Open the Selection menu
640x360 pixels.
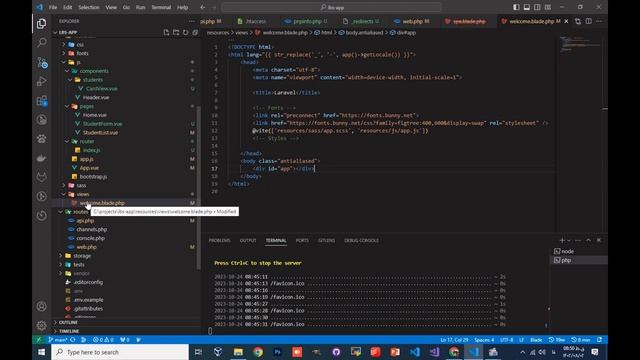point(89,7)
